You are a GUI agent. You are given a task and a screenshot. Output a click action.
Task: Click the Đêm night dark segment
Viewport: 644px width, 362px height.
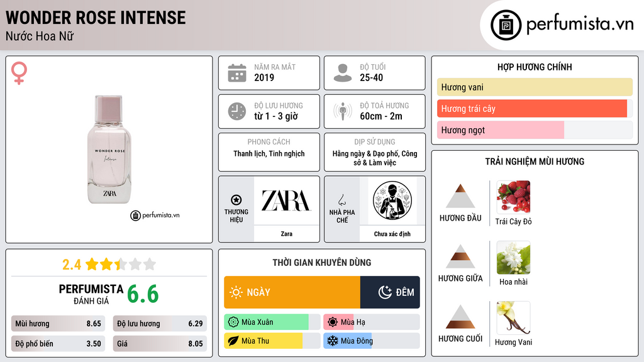[x=390, y=292]
